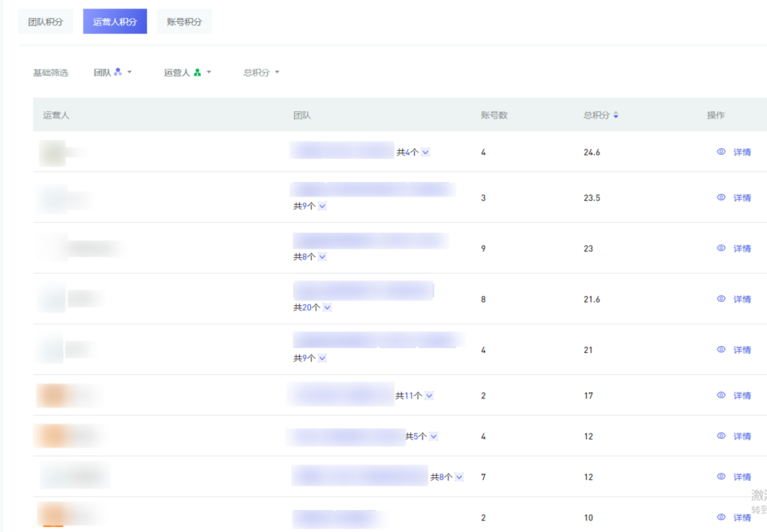
Task: Click the 账号数 column header
Action: point(494,115)
